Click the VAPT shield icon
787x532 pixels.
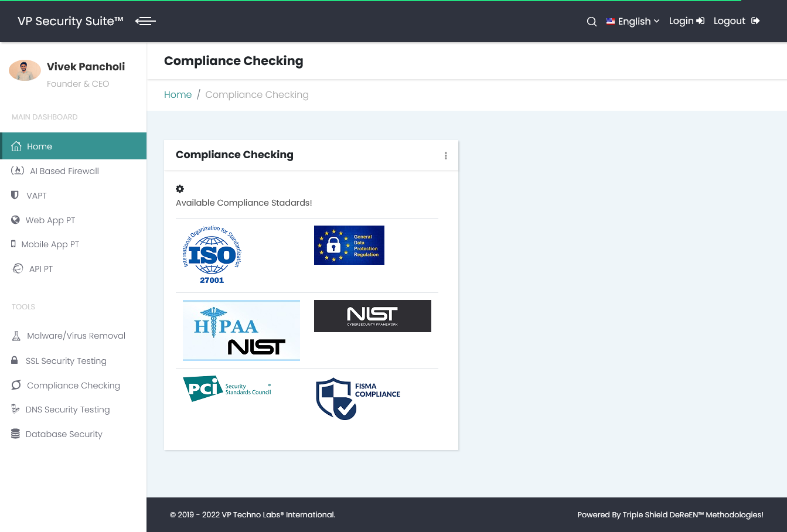click(x=15, y=195)
